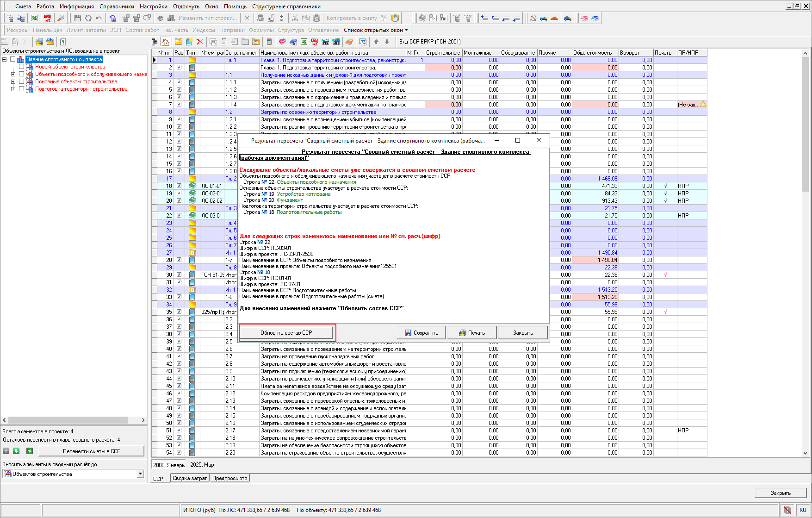Open the 'Справочники' menu

pos(117,6)
